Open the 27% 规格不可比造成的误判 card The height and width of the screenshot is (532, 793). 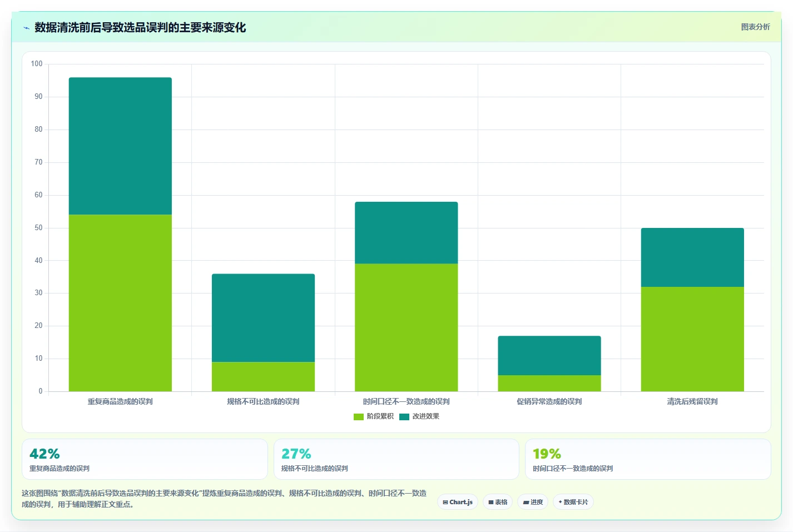point(396,459)
